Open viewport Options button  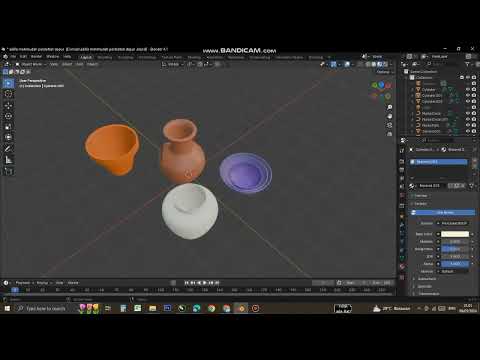(384, 72)
